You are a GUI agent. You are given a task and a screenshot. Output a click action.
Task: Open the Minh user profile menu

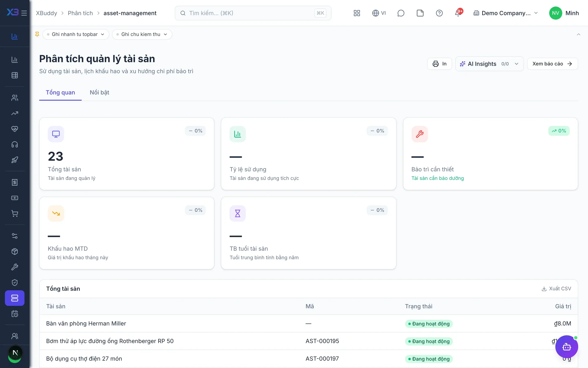[564, 13]
